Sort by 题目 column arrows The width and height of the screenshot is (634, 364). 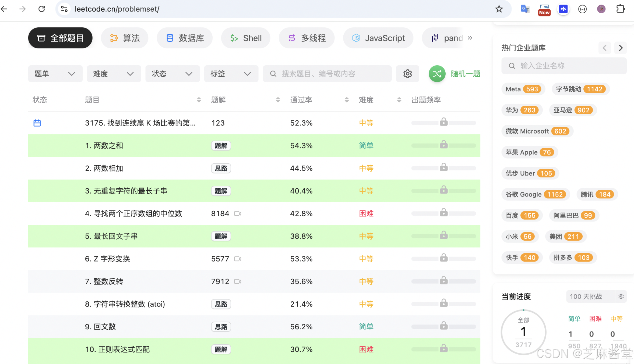pos(199,100)
